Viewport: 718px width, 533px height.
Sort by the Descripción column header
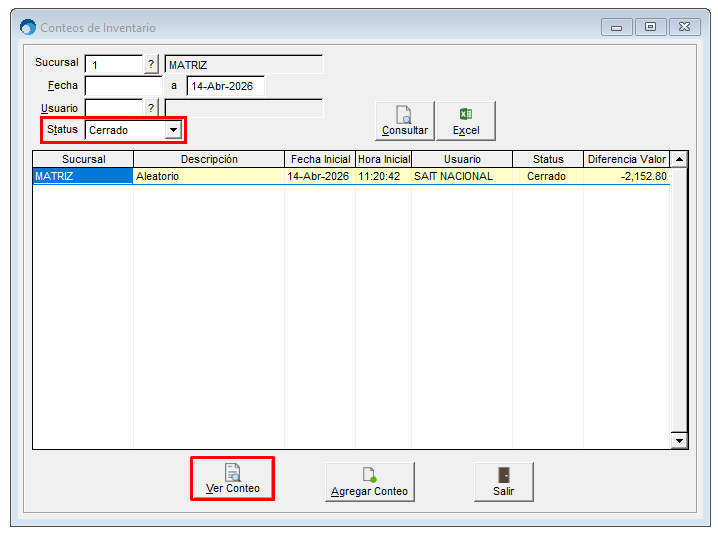[x=209, y=159]
